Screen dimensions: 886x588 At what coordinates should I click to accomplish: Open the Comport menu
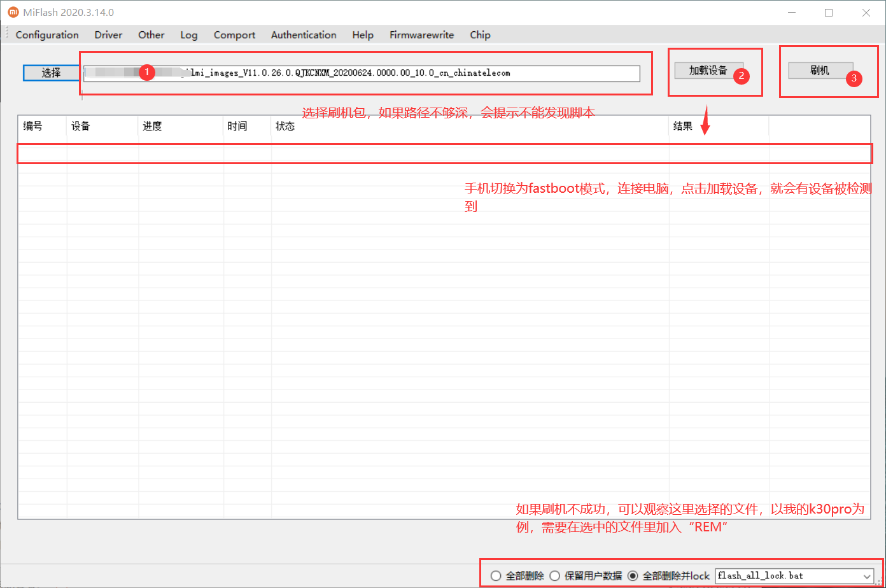tap(234, 35)
